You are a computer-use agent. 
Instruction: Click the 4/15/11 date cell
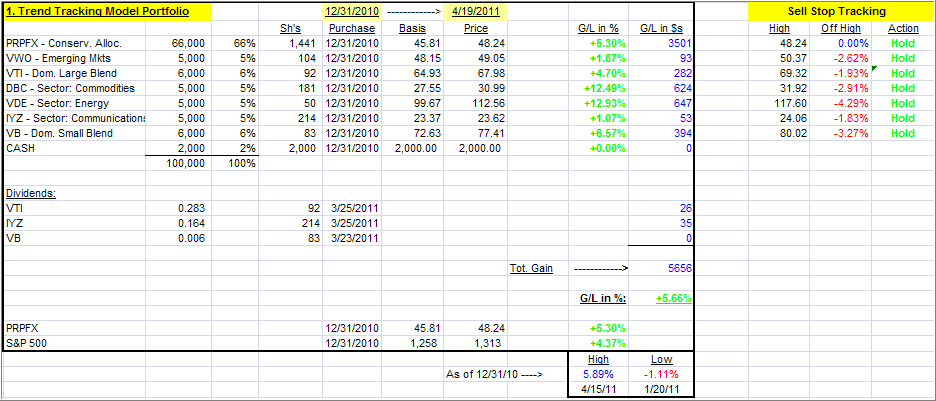point(599,390)
